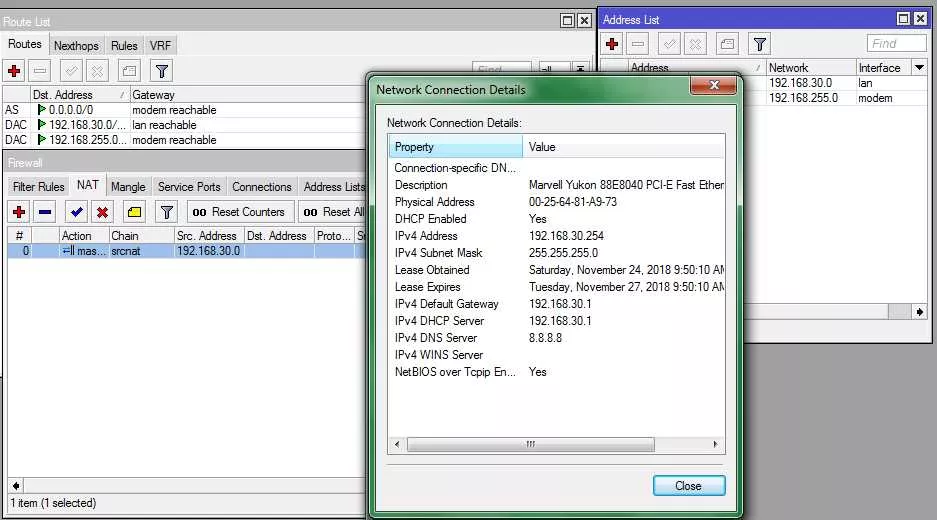Close the Network Connection Details dialog
The width and height of the screenshot is (937, 520).
coord(689,485)
